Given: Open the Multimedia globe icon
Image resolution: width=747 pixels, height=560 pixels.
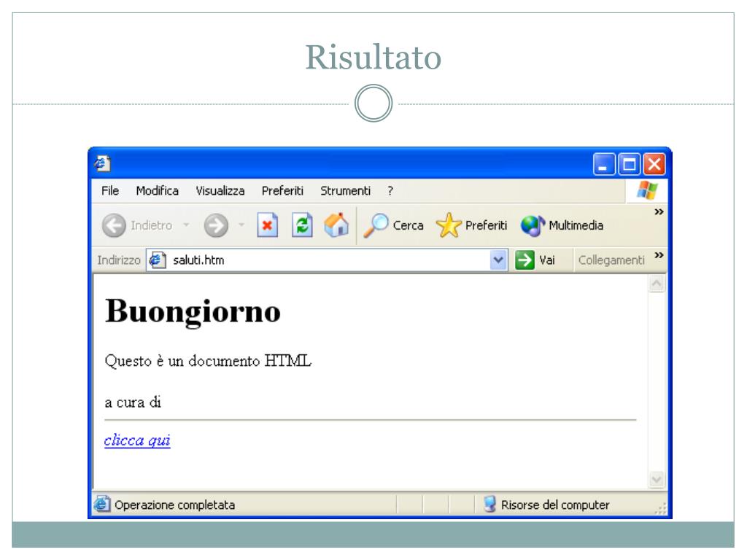Looking at the screenshot, I should pos(533,225).
